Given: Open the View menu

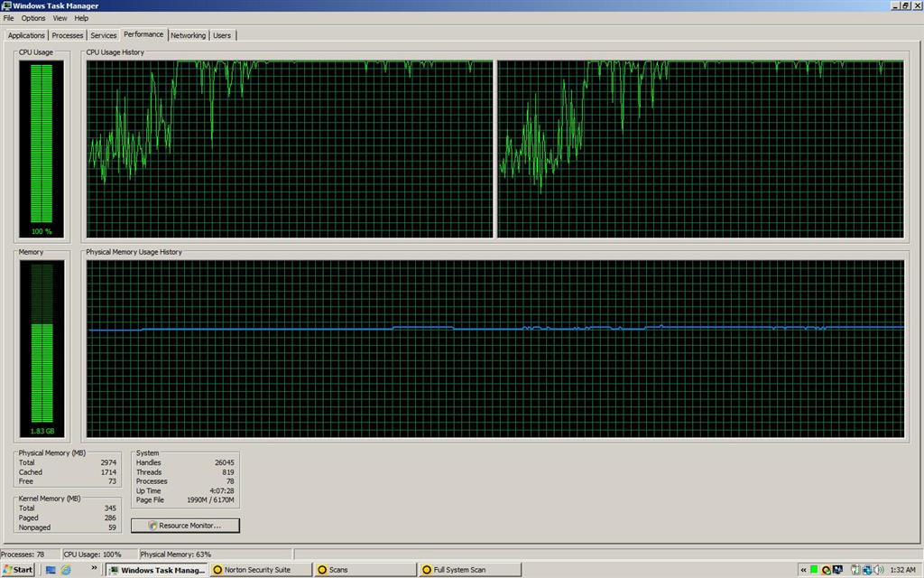Looking at the screenshot, I should [60, 18].
